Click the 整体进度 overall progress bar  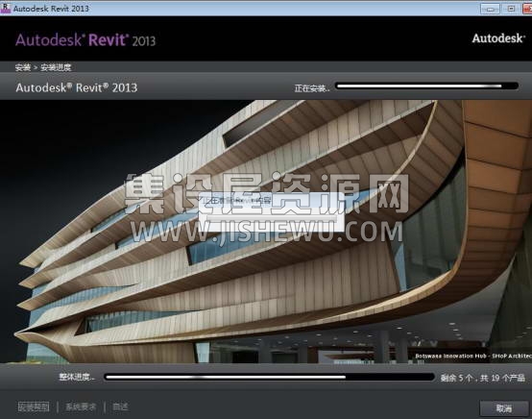[x=270, y=377]
